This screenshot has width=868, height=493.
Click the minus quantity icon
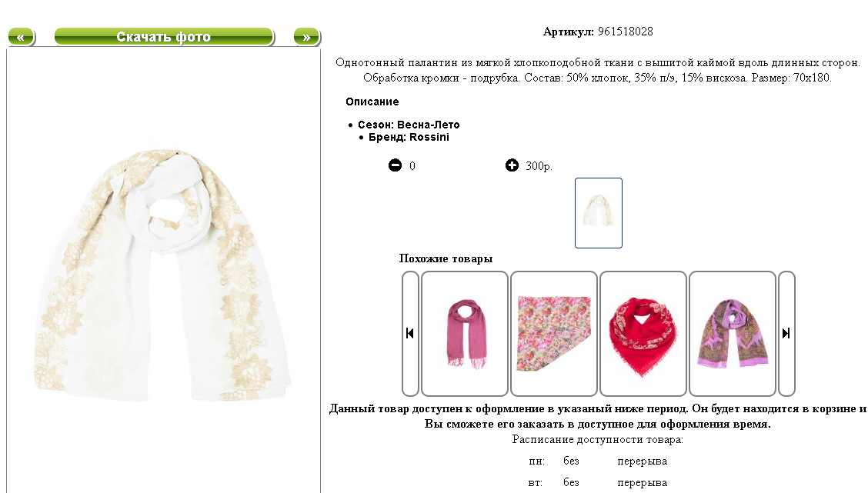(395, 165)
